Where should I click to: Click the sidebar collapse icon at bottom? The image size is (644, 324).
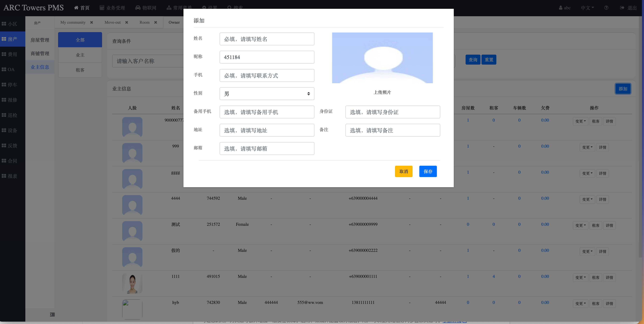(x=52, y=315)
